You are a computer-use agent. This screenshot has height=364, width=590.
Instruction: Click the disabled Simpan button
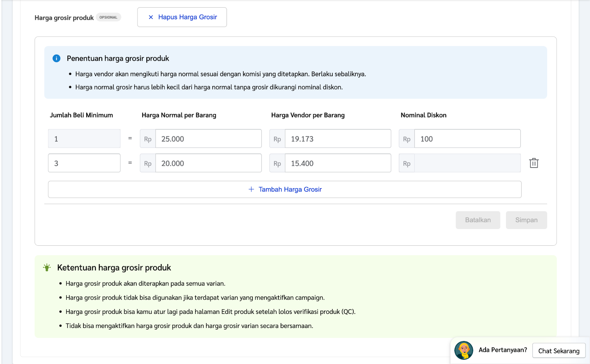(x=526, y=220)
